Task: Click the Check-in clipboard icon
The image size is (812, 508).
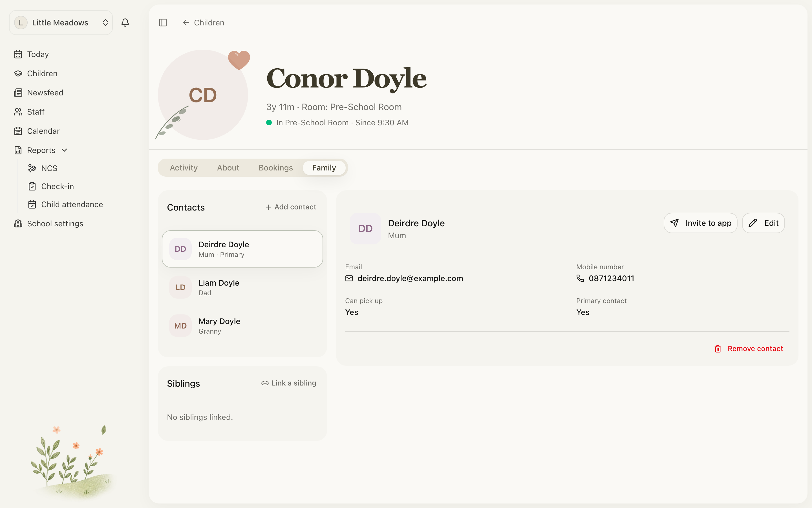Action: [32, 186]
